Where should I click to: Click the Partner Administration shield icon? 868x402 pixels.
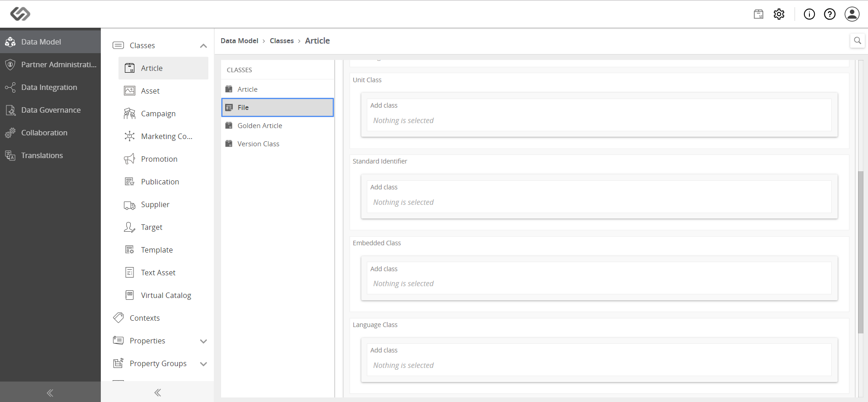tap(10, 65)
